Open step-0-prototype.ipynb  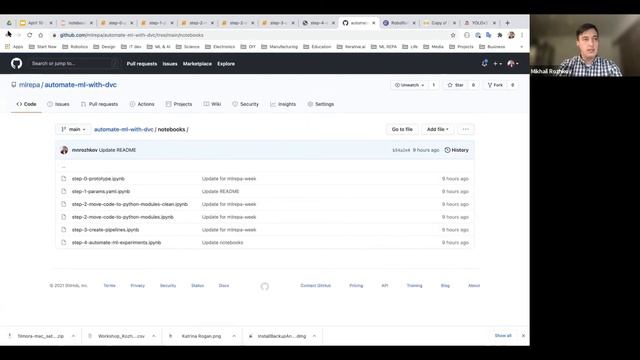click(98, 179)
